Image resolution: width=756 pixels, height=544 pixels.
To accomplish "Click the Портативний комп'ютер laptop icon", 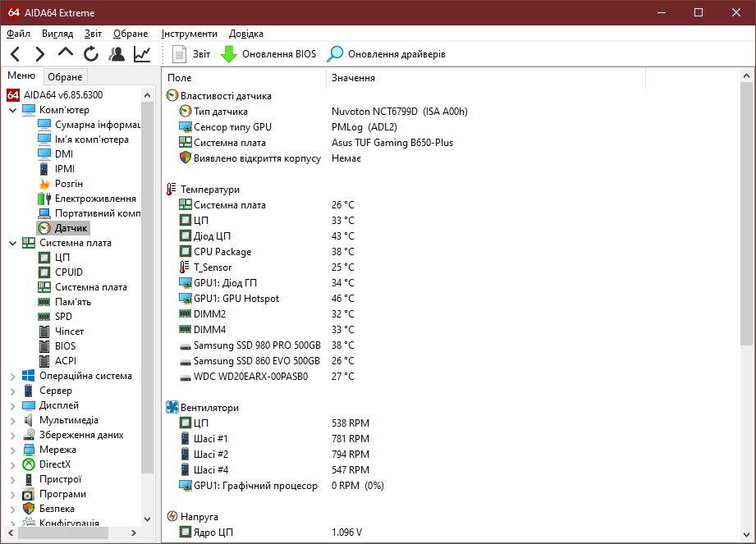I will point(44,213).
